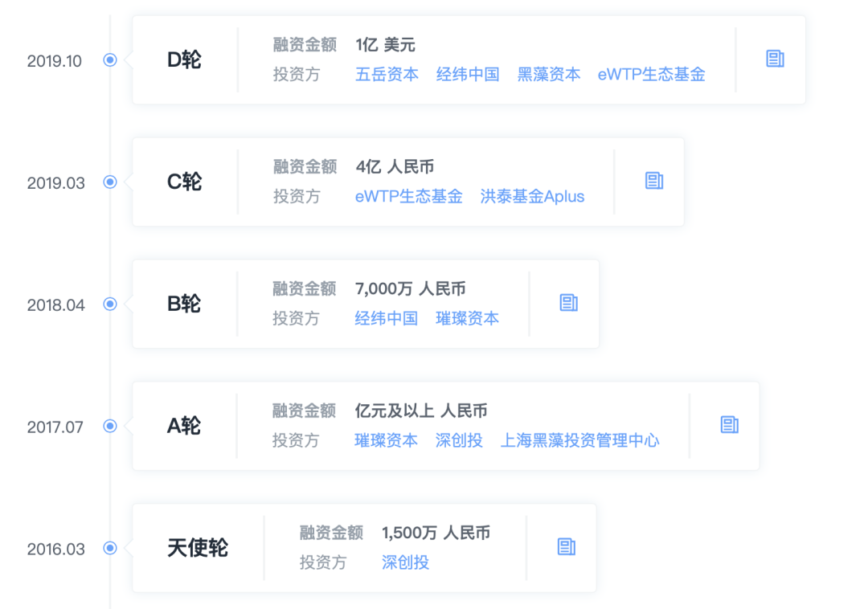868x609 pixels.
Task: Open the news document icon for 天使轮
Action: [x=567, y=547]
